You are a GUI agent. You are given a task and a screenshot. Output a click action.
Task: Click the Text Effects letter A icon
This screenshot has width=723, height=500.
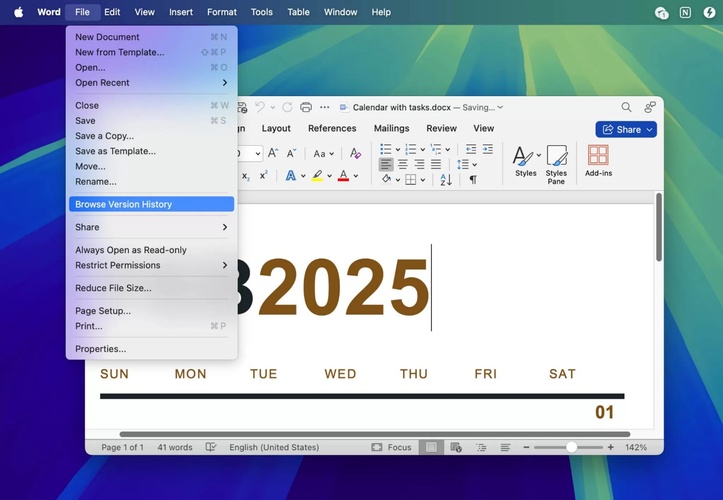click(x=290, y=176)
